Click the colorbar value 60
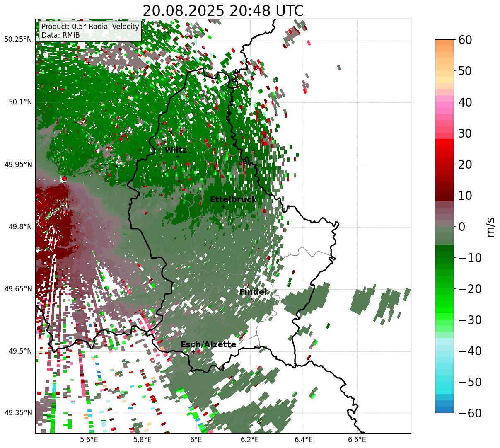 (x=464, y=40)
